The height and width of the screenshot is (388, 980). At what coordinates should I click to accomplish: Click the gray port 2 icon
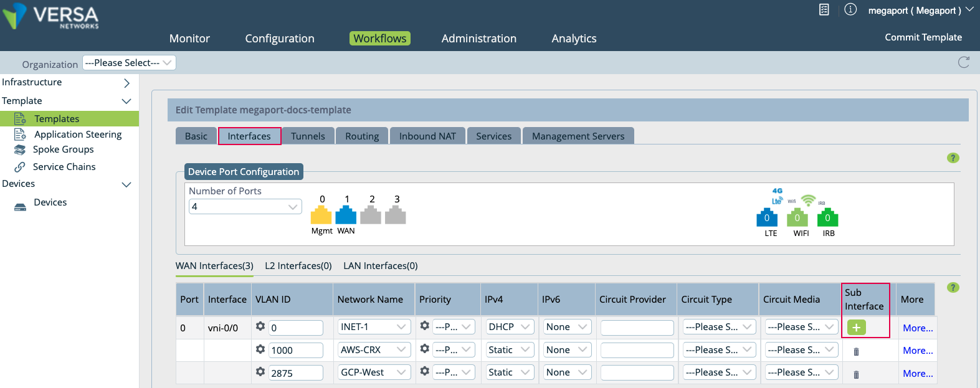[371, 215]
